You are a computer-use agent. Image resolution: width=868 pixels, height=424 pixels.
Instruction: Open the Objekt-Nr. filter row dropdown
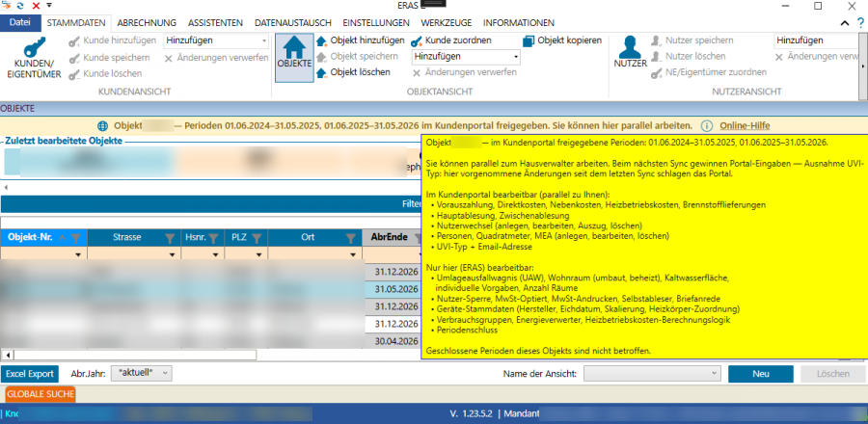click(78, 254)
